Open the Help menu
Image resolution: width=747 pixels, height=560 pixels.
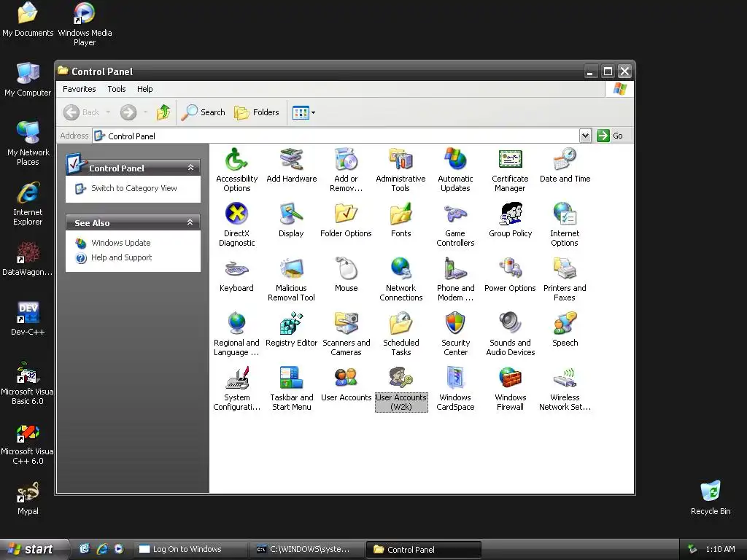coord(145,89)
